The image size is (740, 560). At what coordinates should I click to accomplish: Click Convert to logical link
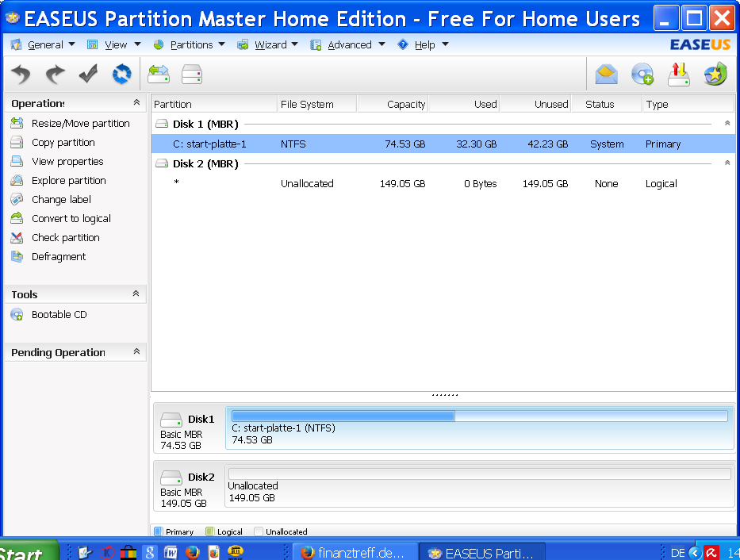click(x=71, y=218)
